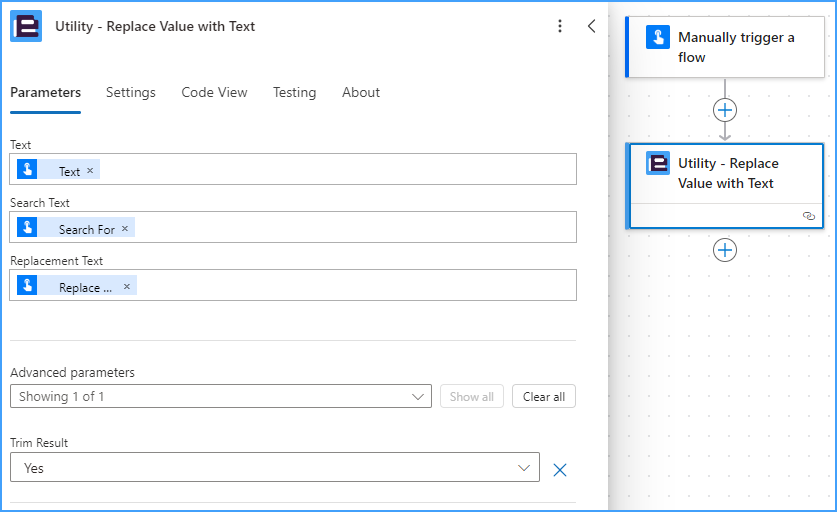
Task: Remove the Text dynamic token
Action: [x=90, y=170]
